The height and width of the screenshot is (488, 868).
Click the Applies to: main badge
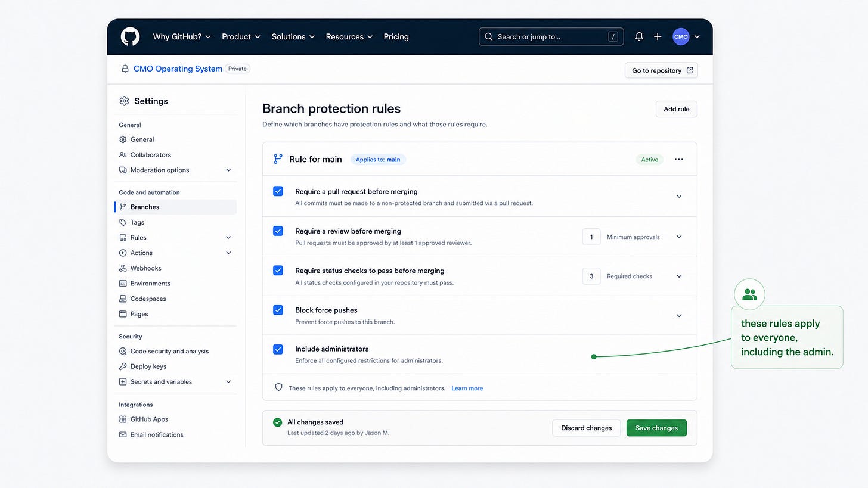point(378,160)
